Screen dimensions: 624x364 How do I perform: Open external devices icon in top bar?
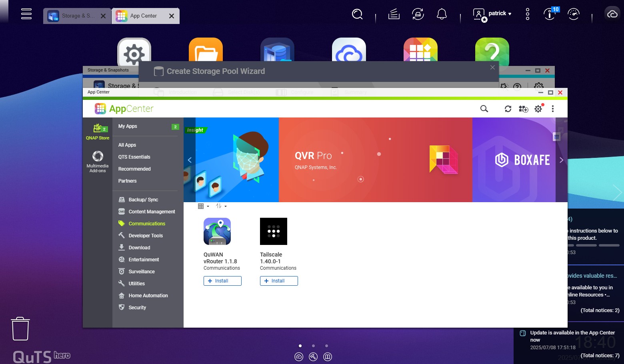(x=418, y=14)
